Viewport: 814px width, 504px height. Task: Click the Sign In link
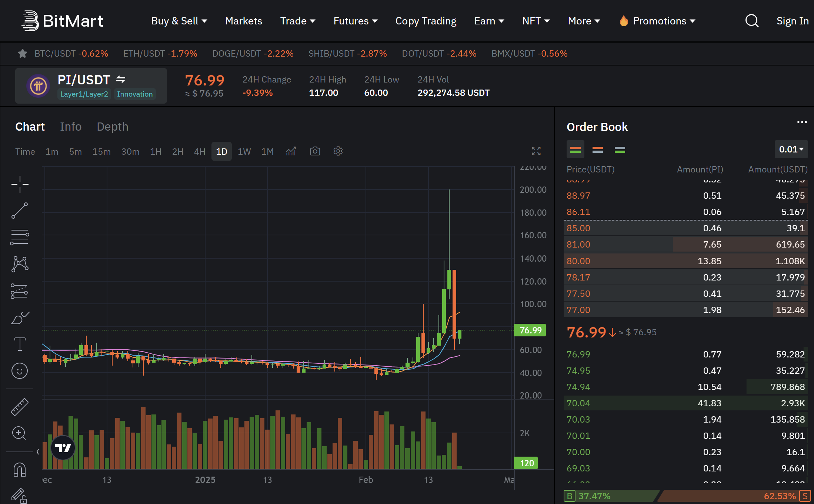(x=793, y=21)
